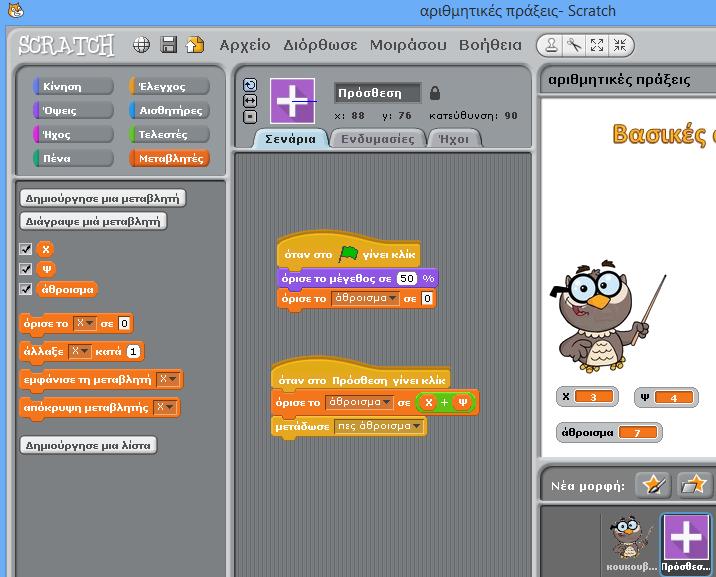
Task: Select the Όψεις block category
Action: coord(74,110)
